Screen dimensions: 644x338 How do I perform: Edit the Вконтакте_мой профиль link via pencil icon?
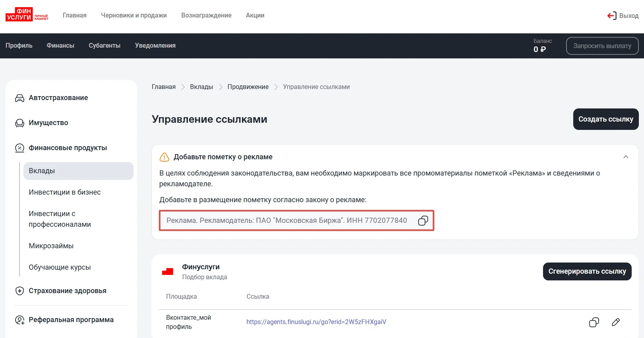tap(616, 322)
